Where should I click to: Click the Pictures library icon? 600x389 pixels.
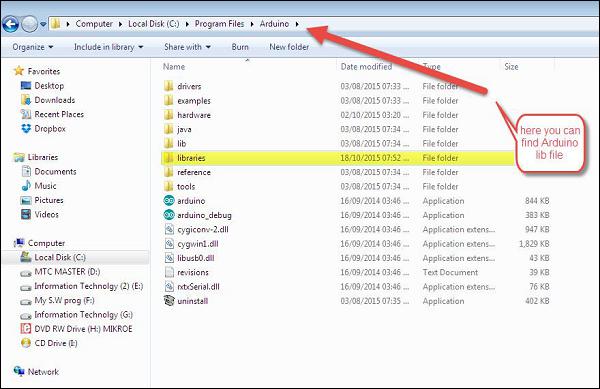pyautogui.click(x=26, y=200)
